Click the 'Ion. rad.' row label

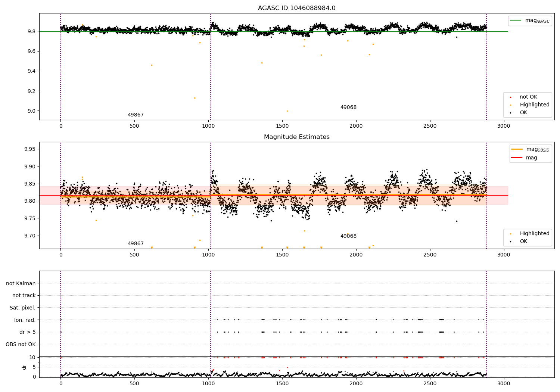(25, 320)
